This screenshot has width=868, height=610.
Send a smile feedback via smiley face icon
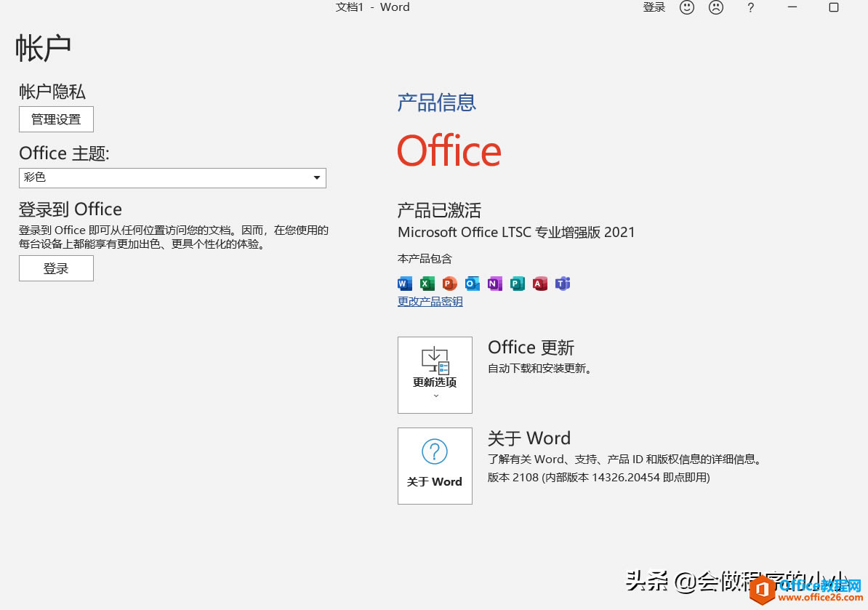tap(687, 7)
